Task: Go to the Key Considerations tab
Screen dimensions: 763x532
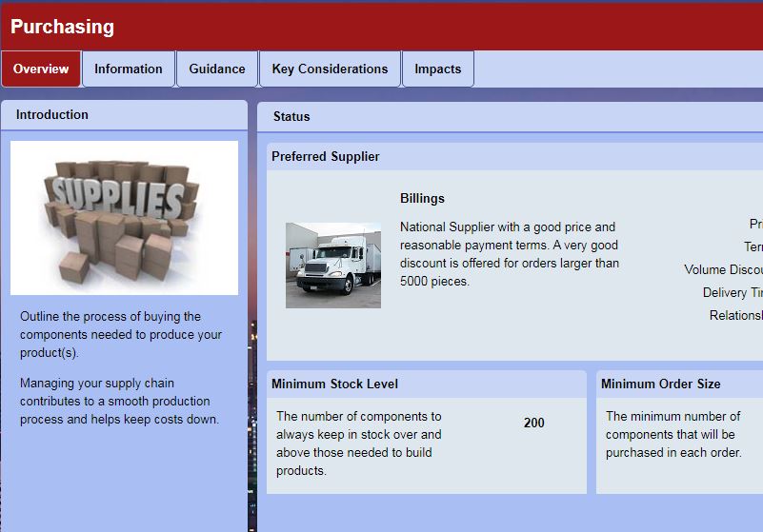Action: tap(330, 69)
